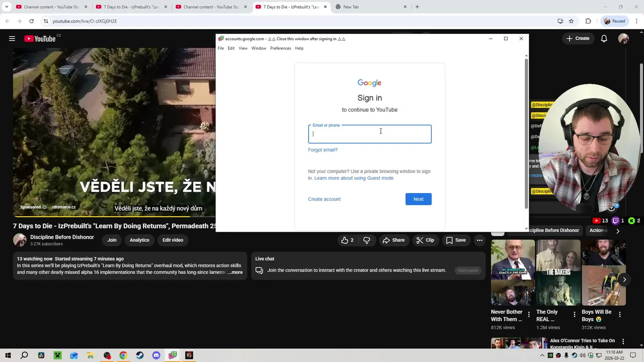Click Forgot email? link
644x362 pixels.
tap(323, 150)
